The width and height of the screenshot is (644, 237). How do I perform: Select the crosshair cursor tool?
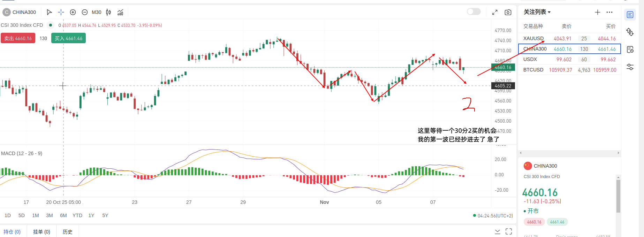tap(61, 12)
